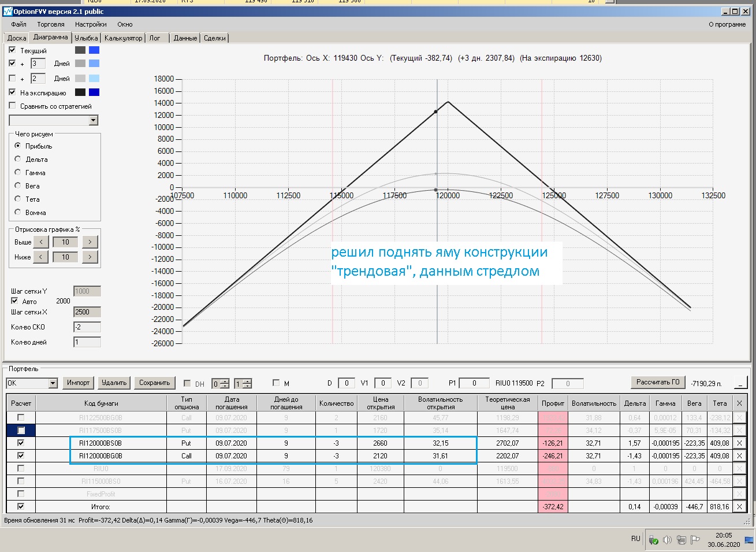756x552 pixels.
Task: Click the Шаг сетки X field
Action: 87,312
